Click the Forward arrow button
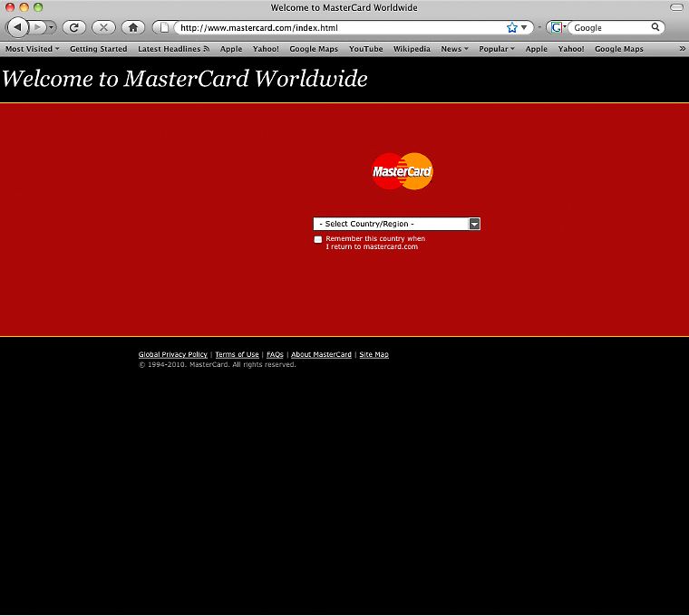The image size is (689, 616). pyautogui.click(x=38, y=27)
